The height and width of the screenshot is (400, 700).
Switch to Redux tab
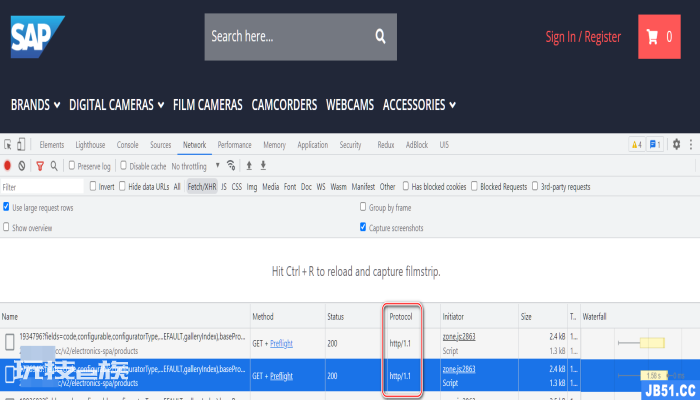(386, 145)
